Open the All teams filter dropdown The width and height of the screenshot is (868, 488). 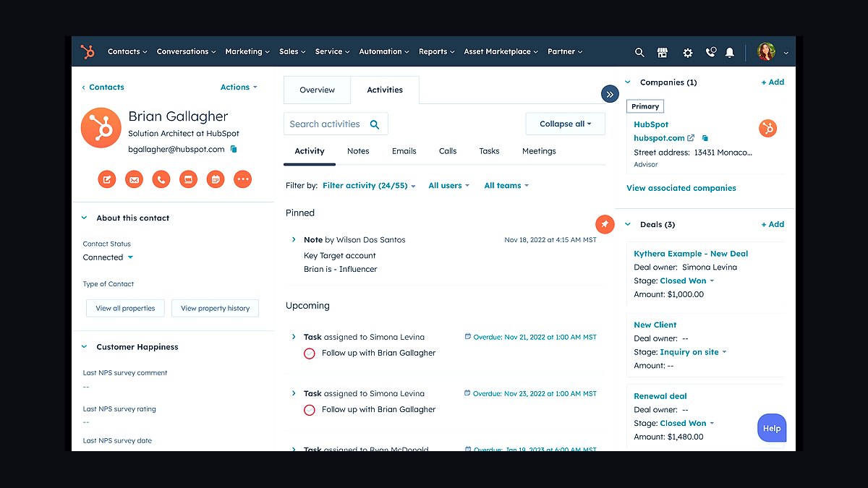pos(506,186)
